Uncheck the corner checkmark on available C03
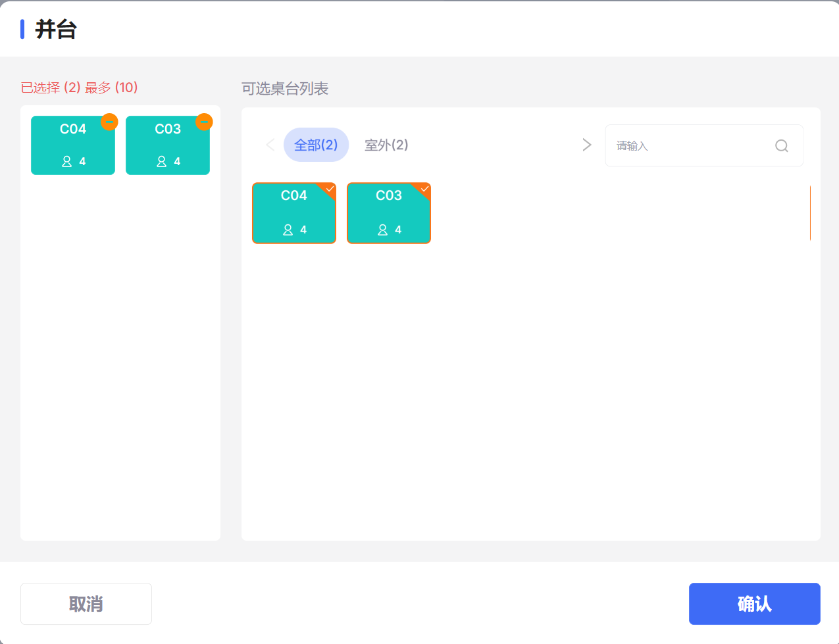This screenshot has height=644, width=839. (x=425, y=189)
